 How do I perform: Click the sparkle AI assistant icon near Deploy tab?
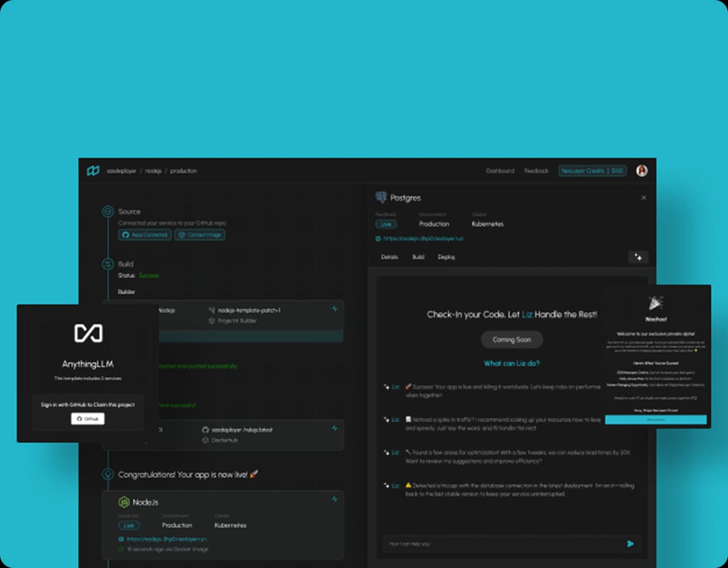pos(638,257)
